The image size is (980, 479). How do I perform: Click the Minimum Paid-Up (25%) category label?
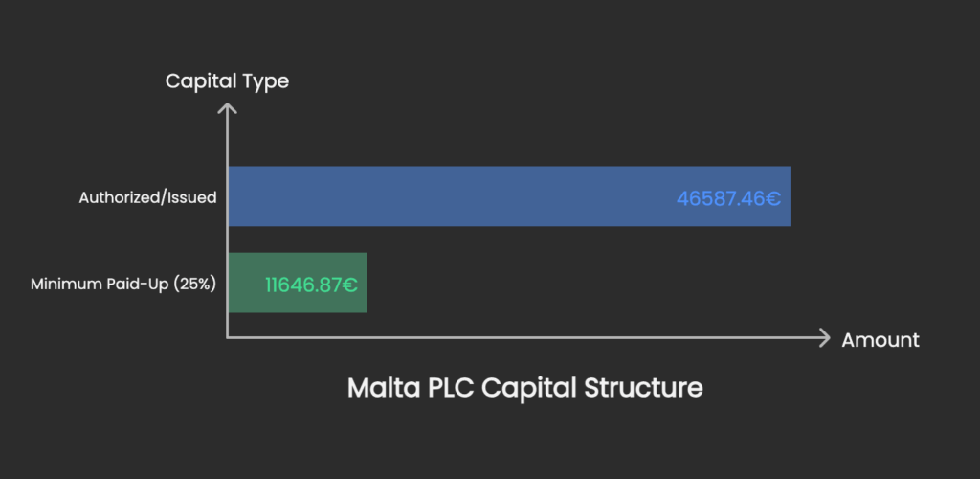pyautogui.click(x=123, y=284)
